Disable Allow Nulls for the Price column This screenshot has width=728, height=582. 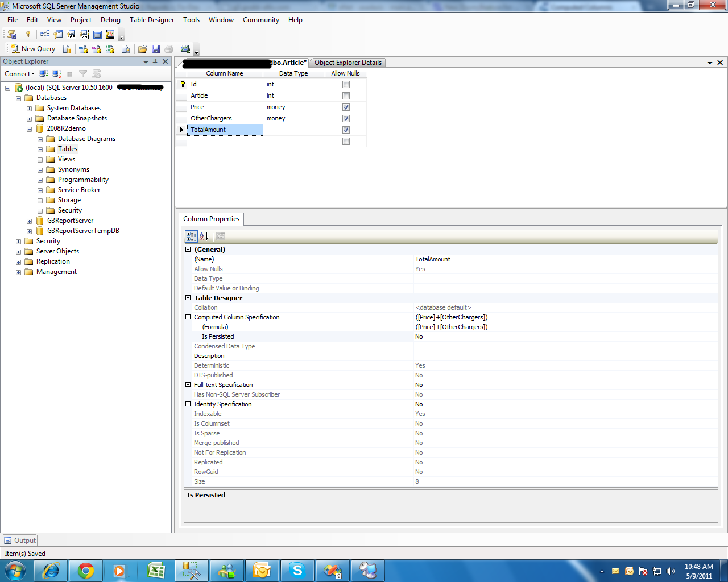click(345, 107)
